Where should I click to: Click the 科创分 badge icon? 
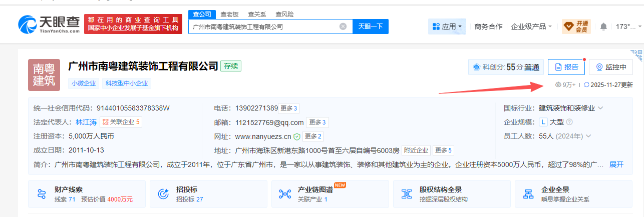pyautogui.click(x=476, y=67)
